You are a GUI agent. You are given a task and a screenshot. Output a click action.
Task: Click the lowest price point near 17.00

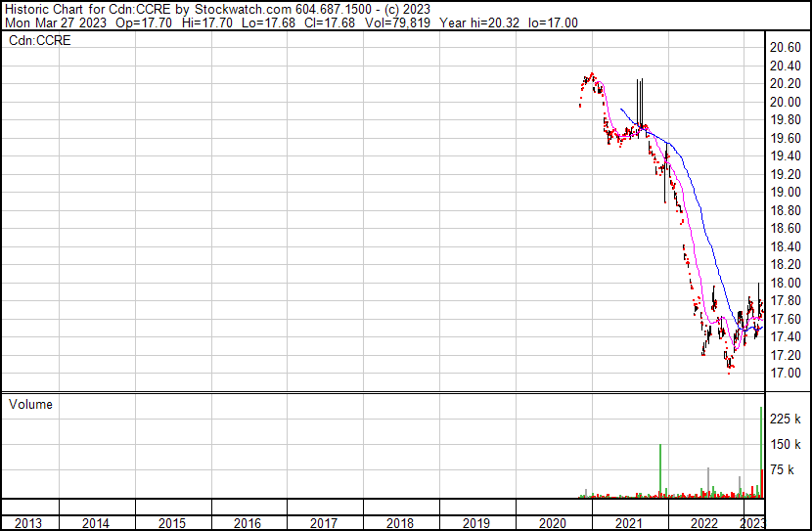pyautogui.click(x=729, y=370)
